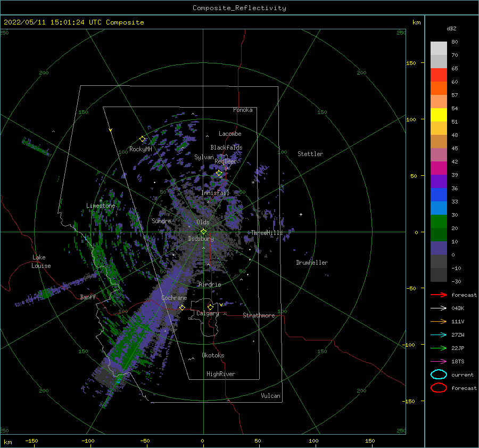
Task: Click the magenta 18TS arrow icon
Action: 439,362
